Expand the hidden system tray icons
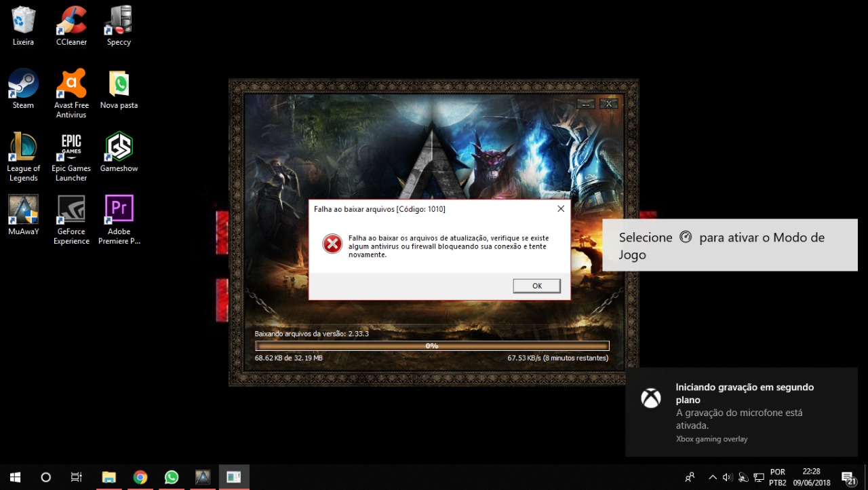 (712, 477)
